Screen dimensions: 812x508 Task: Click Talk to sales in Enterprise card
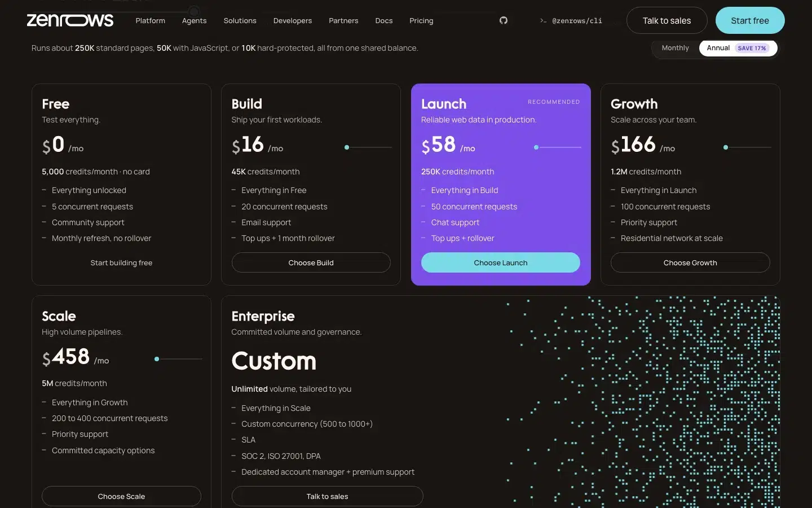[328, 496]
